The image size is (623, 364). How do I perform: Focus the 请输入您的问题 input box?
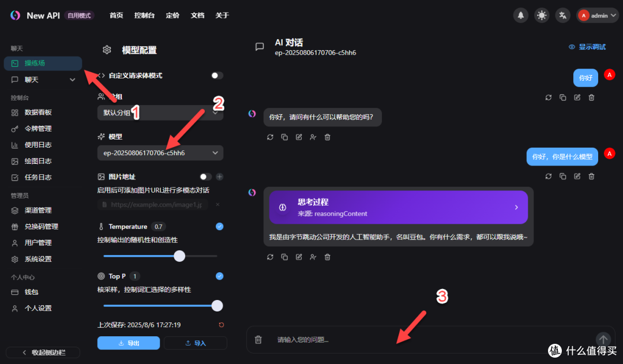point(431,340)
